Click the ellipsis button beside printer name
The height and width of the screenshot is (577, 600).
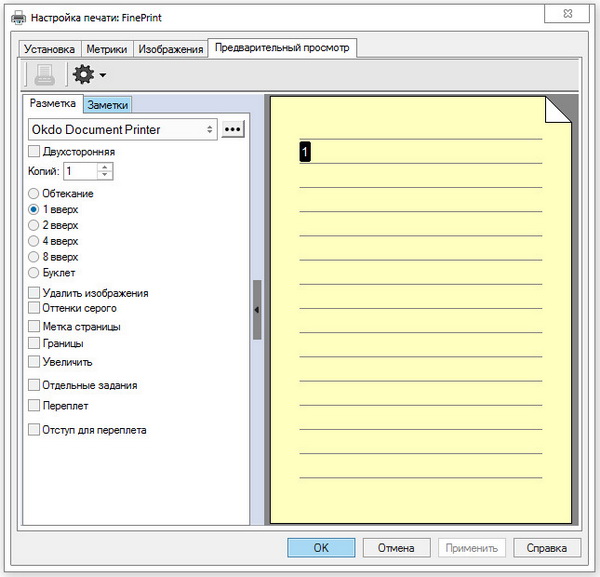(233, 129)
